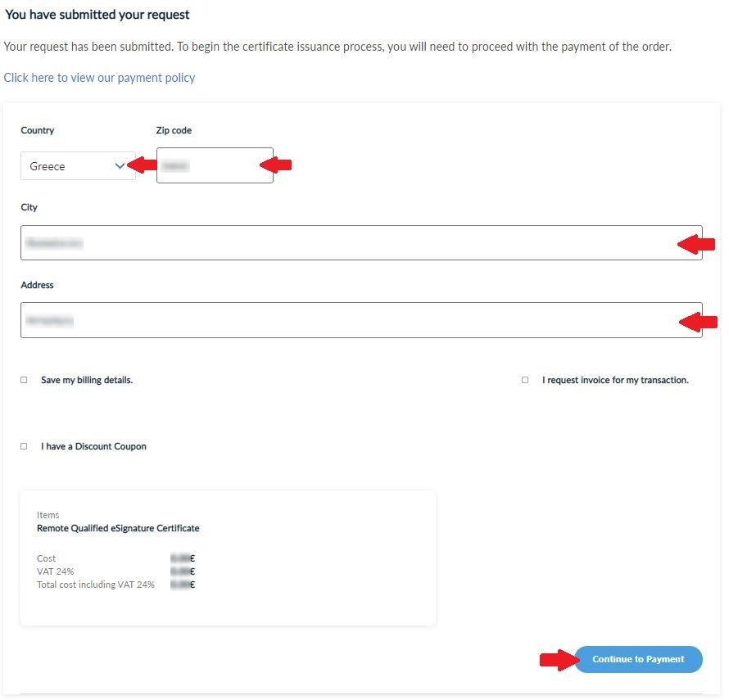Image resolution: width=729 pixels, height=700 pixels.
Task: Click the Total cost including VAT amount
Action: click(183, 585)
